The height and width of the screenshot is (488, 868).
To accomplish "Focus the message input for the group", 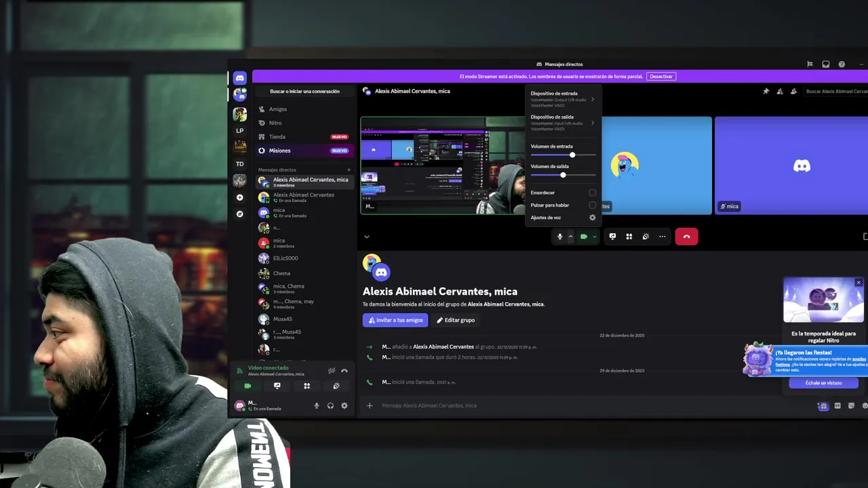I will tap(590, 405).
